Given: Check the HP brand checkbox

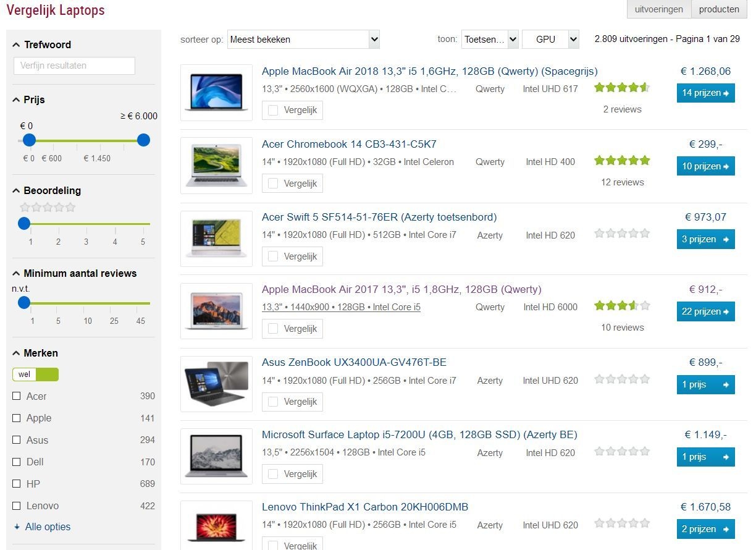Looking at the screenshot, I should [x=17, y=484].
